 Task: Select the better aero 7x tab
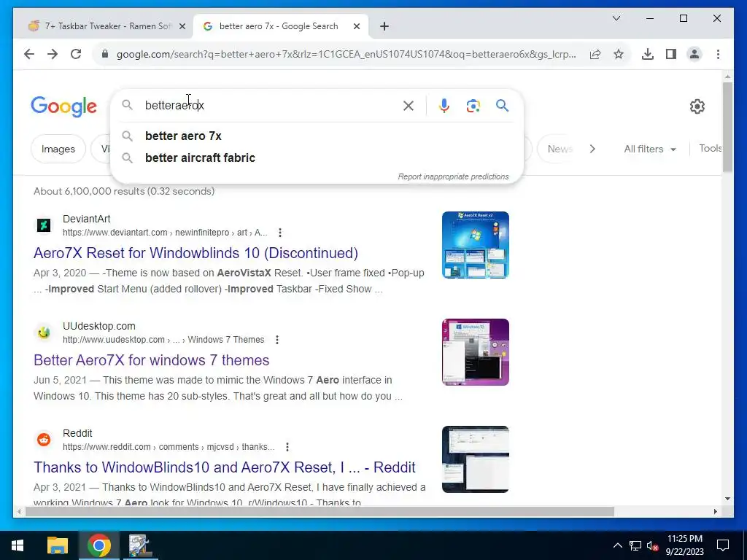click(x=279, y=27)
